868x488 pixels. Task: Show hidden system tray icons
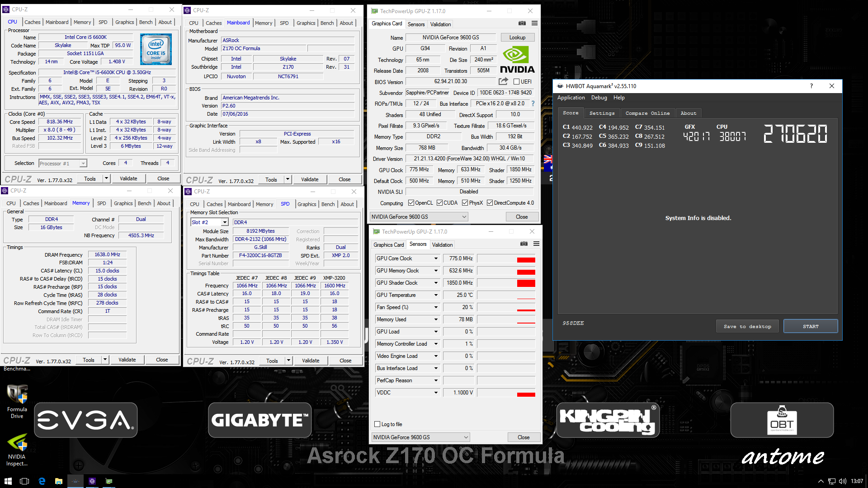click(821, 481)
